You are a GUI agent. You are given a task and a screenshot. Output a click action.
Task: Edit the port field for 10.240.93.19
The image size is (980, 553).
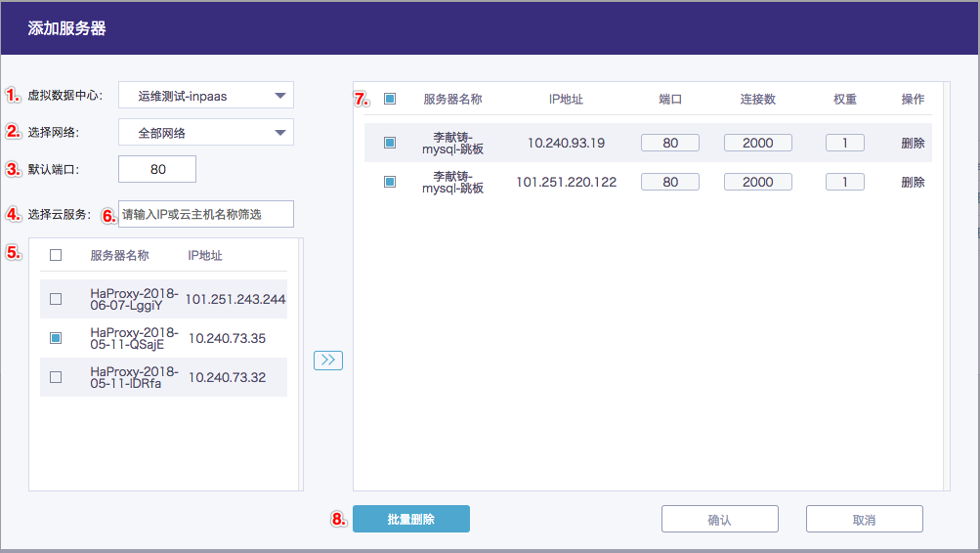click(670, 143)
